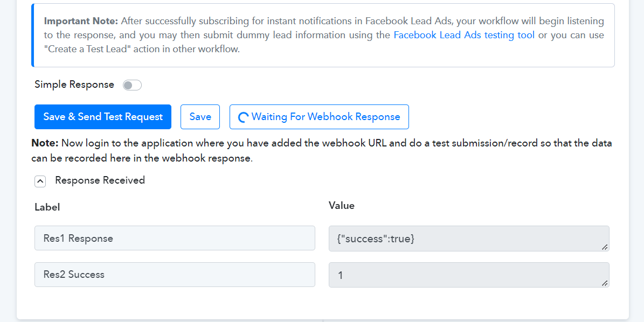Select the Res2 Success label field
The height and width of the screenshot is (322, 644).
(x=175, y=275)
